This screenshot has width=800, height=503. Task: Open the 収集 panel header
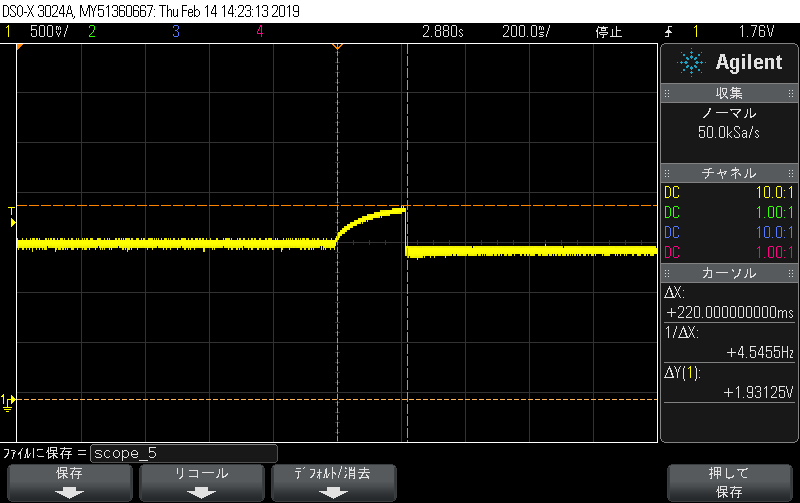pos(729,93)
